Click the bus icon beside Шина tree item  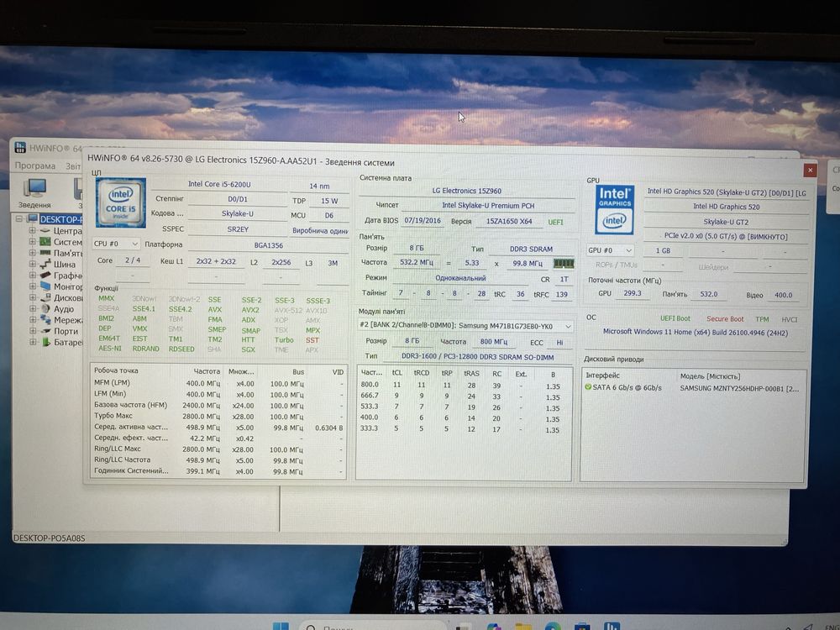[45, 264]
